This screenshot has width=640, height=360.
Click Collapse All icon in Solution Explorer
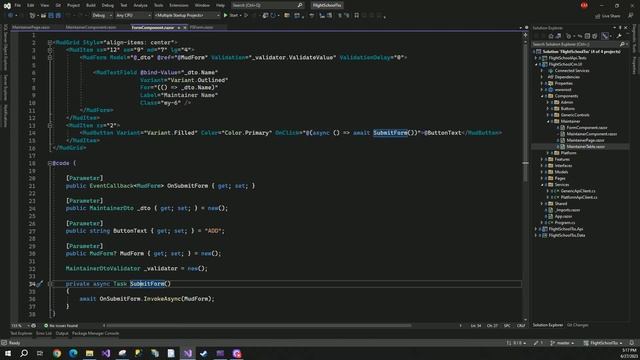587,36
